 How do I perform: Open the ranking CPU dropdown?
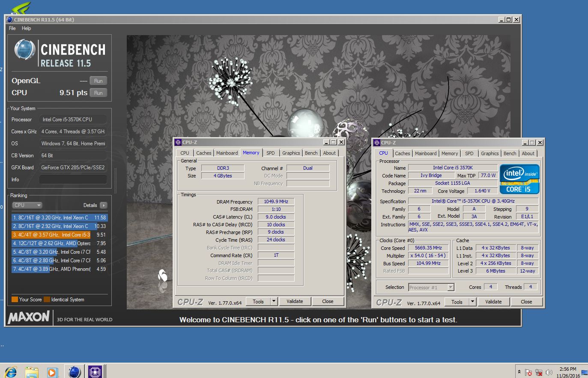tap(27, 205)
